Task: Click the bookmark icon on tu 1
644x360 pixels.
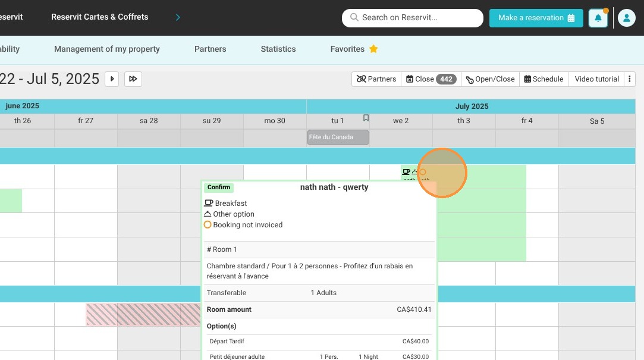Action: point(366,118)
